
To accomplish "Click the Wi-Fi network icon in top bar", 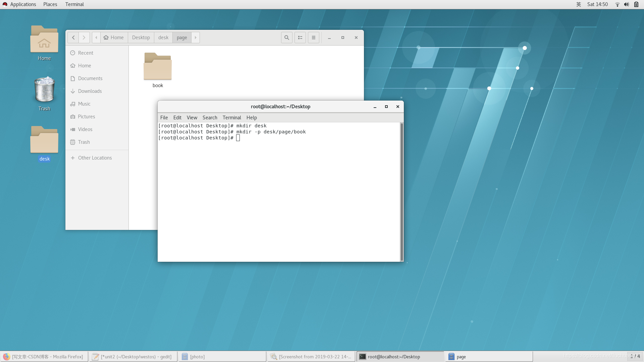I will tap(617, 4).
